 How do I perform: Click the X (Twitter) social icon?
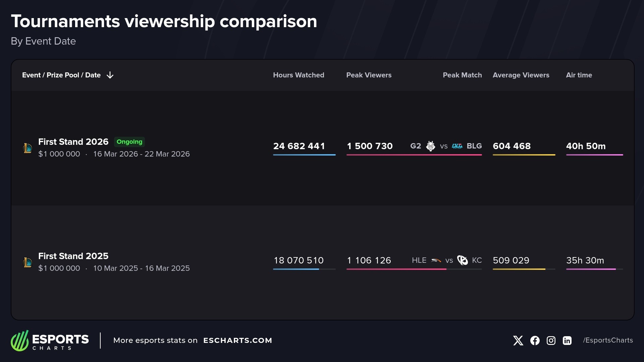click(x=518, y=341)
